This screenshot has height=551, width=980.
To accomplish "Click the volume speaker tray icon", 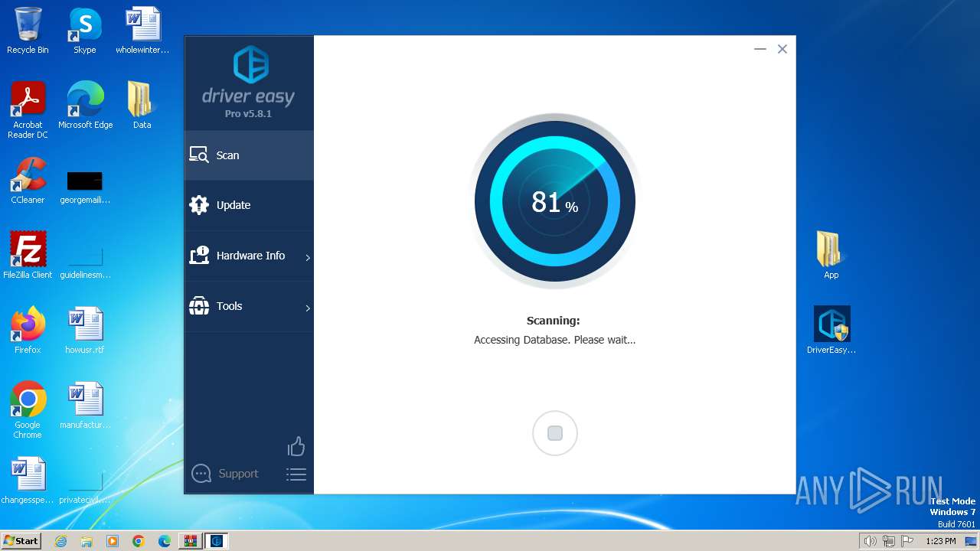I will tap(871, 541).
